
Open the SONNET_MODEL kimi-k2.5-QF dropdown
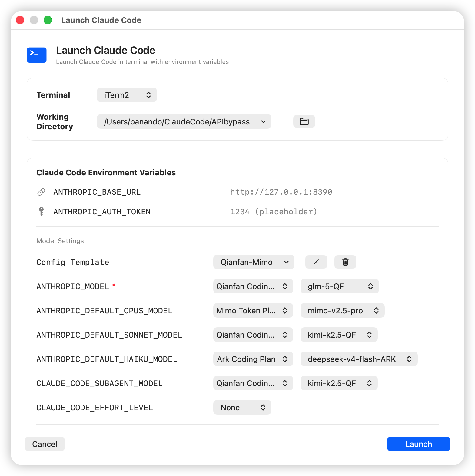[339, 335]
